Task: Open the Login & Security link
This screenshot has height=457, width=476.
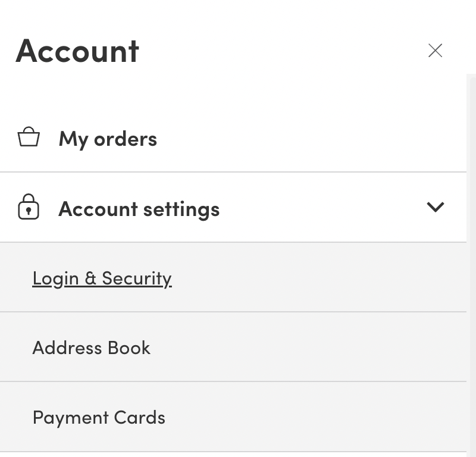Action: pos(102,278)
